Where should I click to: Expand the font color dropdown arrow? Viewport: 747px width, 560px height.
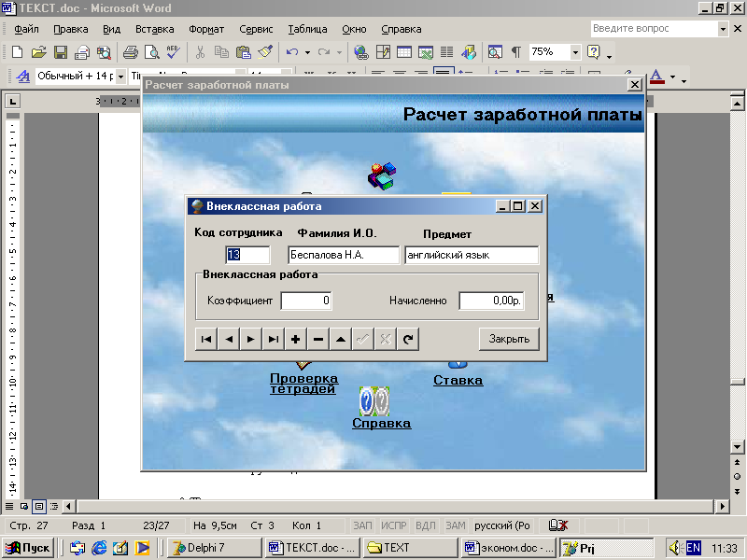[x=672, y=77]
